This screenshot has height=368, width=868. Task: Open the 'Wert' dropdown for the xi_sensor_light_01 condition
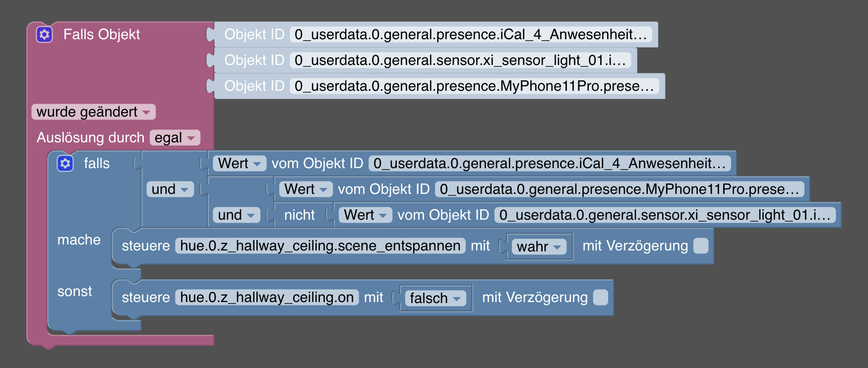[x=365, y=215]
